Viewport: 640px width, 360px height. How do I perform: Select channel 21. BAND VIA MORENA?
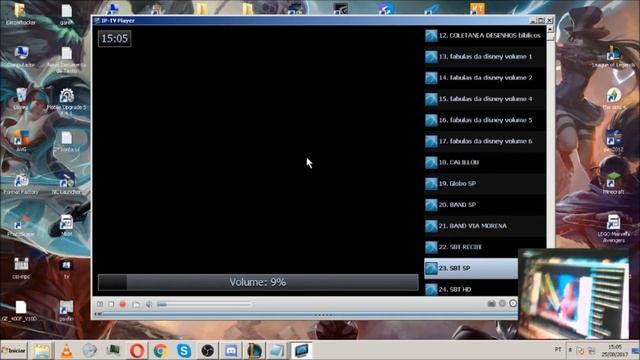click(484, 226)
